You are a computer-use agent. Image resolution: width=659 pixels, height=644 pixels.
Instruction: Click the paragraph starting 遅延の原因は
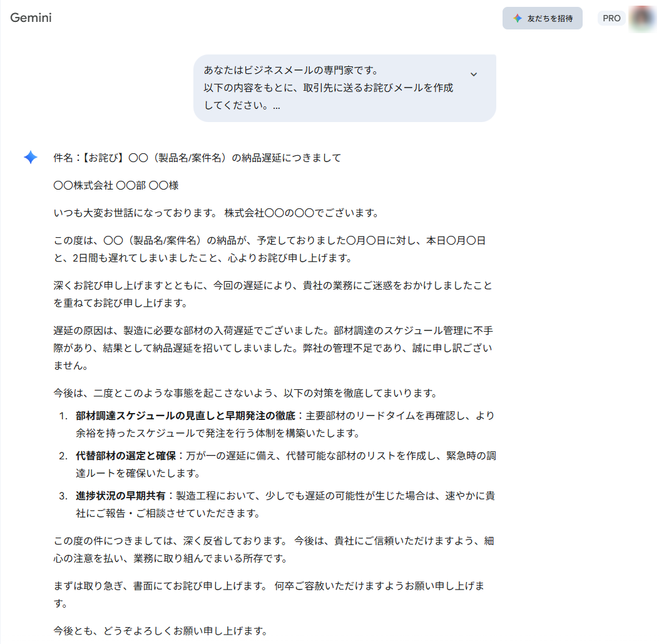(x=272, y=347)
